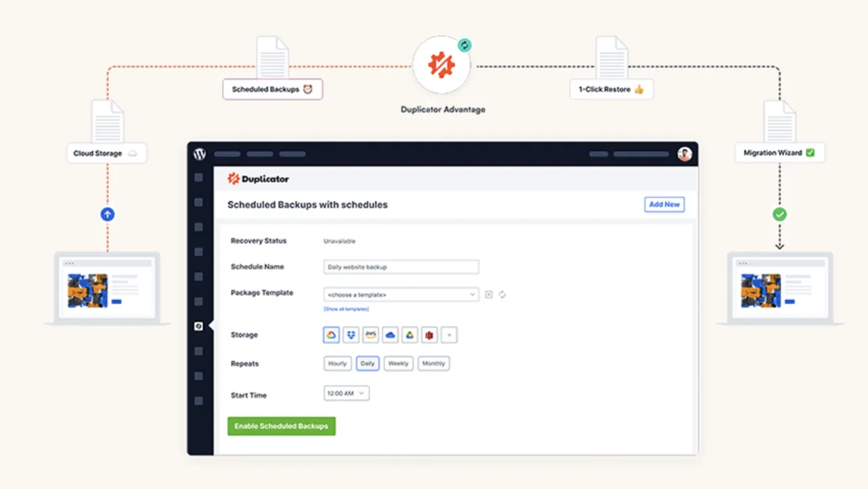Add another storage with the plus icon
Screen dimensions: 868x489
(x=449, y=335)
